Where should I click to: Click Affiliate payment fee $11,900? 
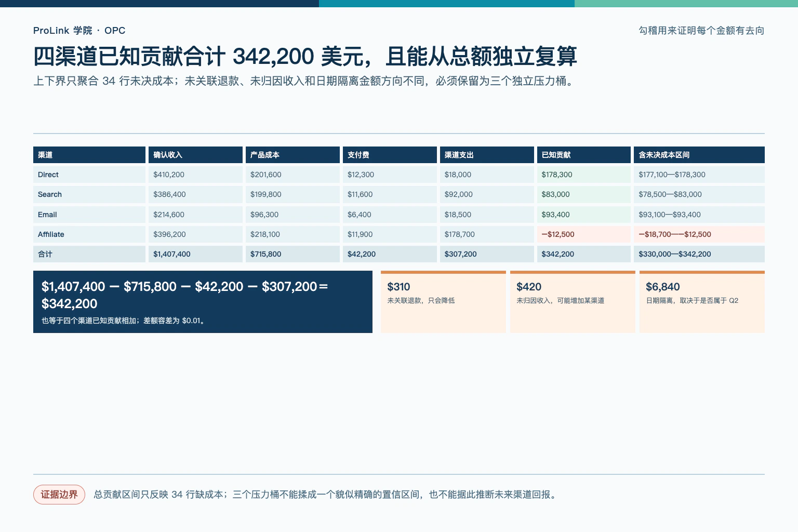tap(390, 234)
